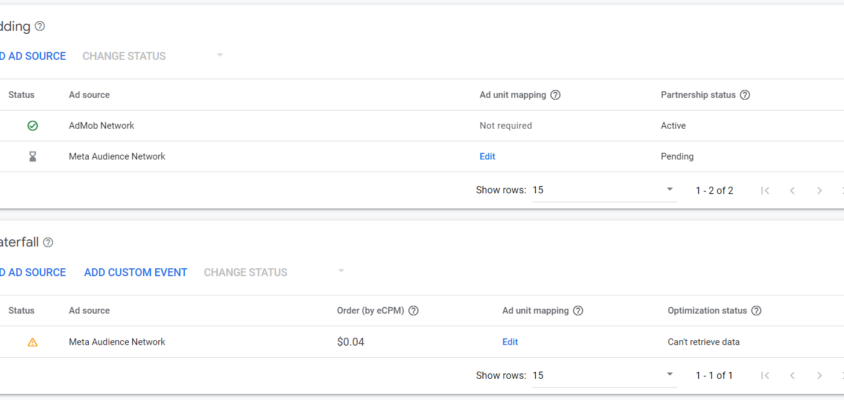
Task: Click the $0.04 eCPM value
Action: [351, 342]
